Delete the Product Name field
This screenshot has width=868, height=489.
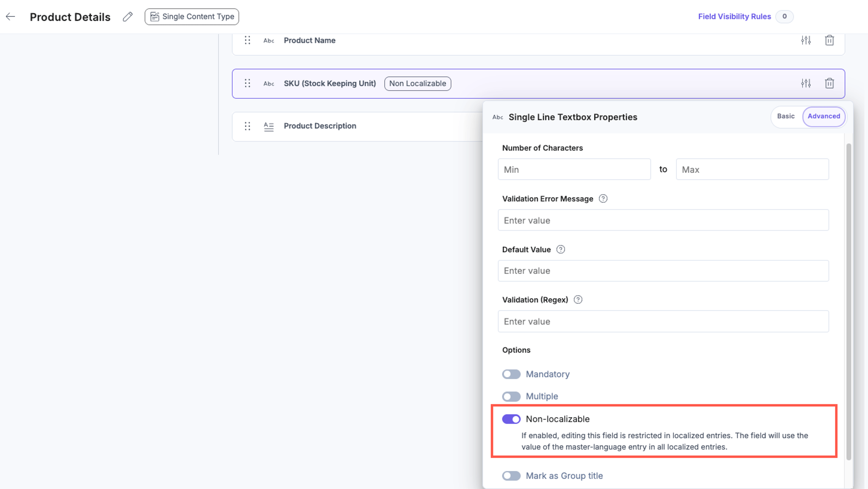coord(829,40)
